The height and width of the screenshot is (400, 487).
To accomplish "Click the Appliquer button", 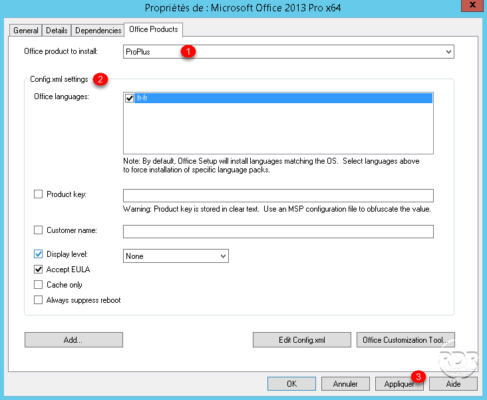I will [x=399, y=384].
